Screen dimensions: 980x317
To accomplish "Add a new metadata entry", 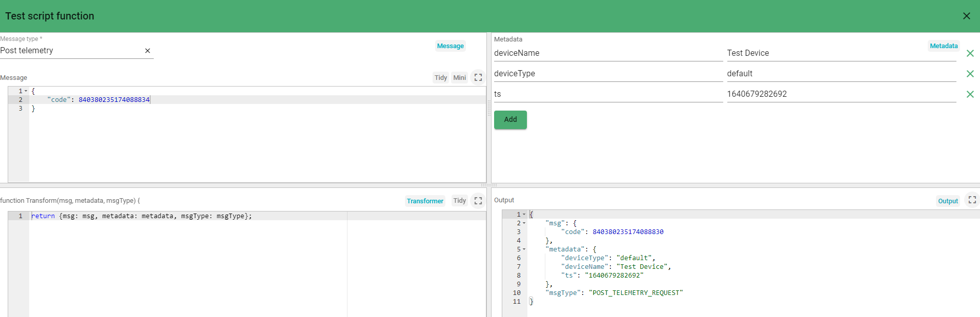I will [511, 120].
